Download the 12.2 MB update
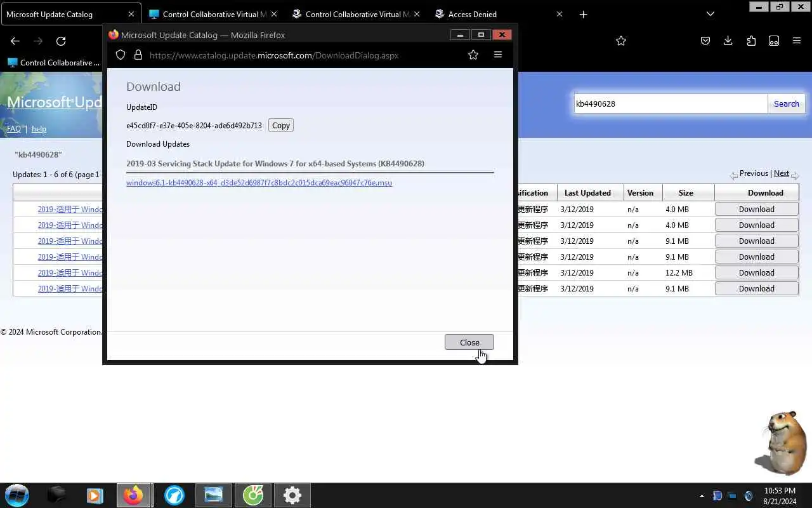This screenshot has width=812, height=508. point(756,272)
